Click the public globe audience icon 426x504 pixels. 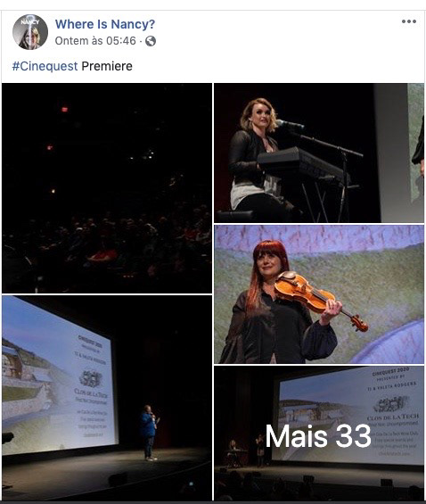pos(151,41)
